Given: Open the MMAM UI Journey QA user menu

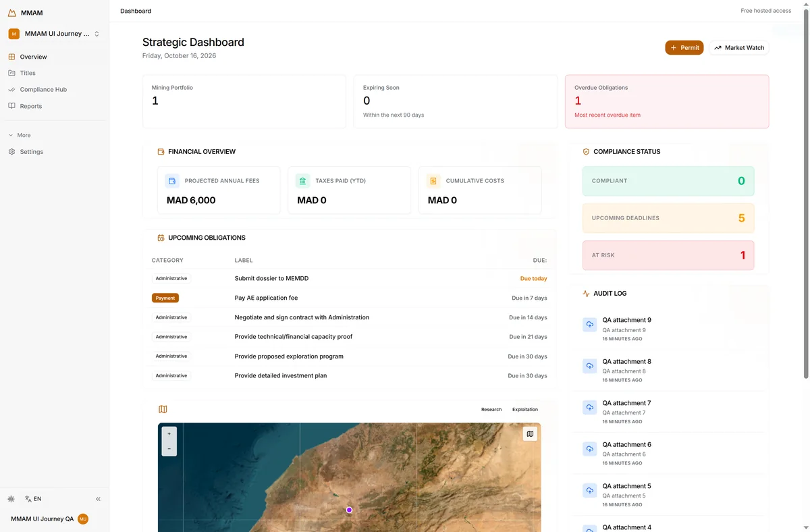Looking at the screenshot, I should pyautogui.click(x=50, y=519).
